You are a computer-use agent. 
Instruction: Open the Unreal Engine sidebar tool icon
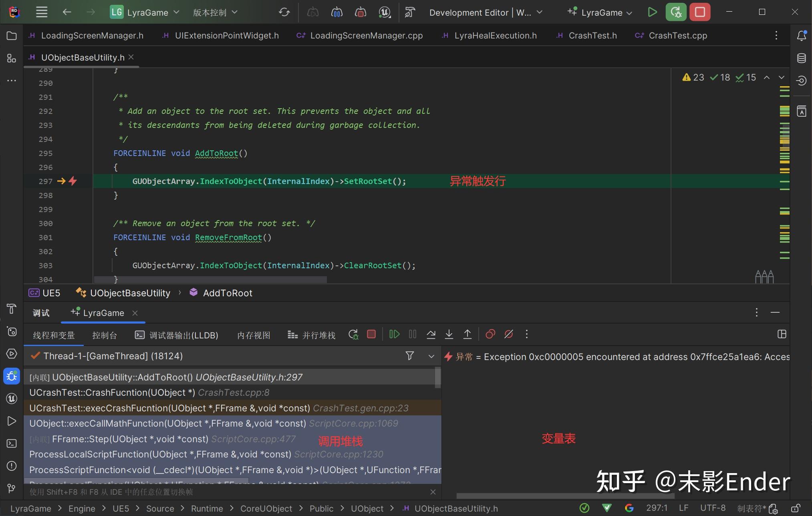(x=12, y=399)
